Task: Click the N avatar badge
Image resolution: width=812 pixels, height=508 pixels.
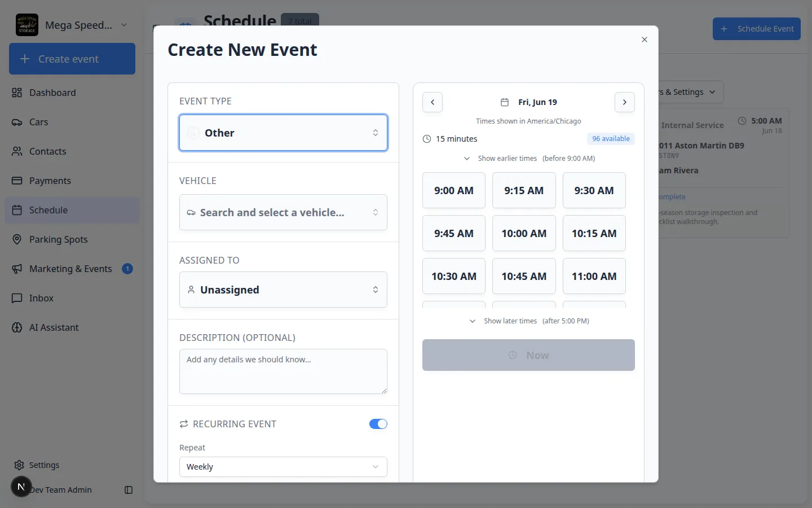Action: 21,487
